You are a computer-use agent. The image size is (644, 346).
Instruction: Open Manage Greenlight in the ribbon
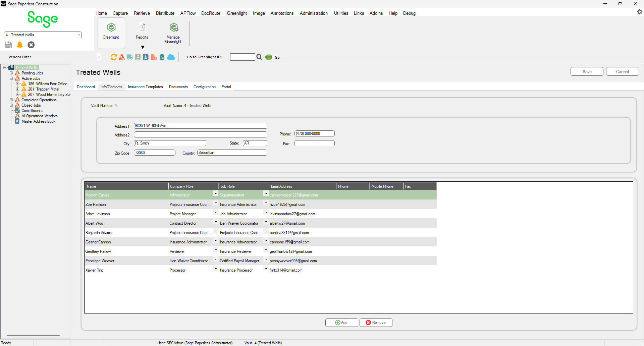pos(173,33)
